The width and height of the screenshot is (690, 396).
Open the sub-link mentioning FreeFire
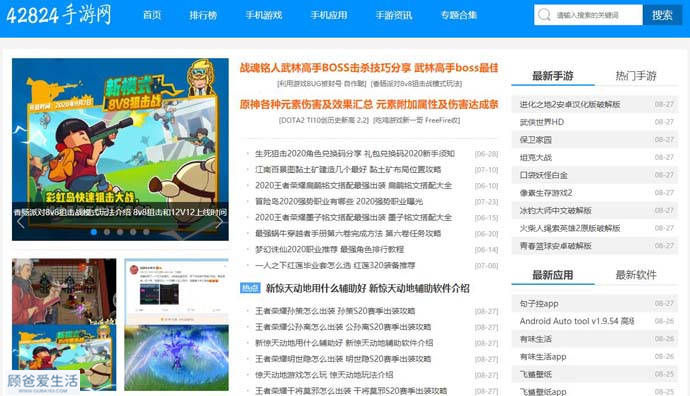(416, 120)
